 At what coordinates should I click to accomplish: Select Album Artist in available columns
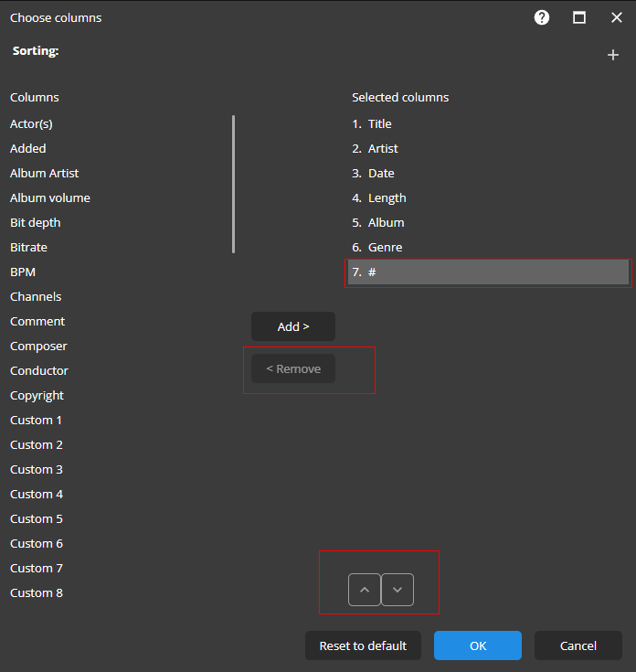tap(45, 173)
